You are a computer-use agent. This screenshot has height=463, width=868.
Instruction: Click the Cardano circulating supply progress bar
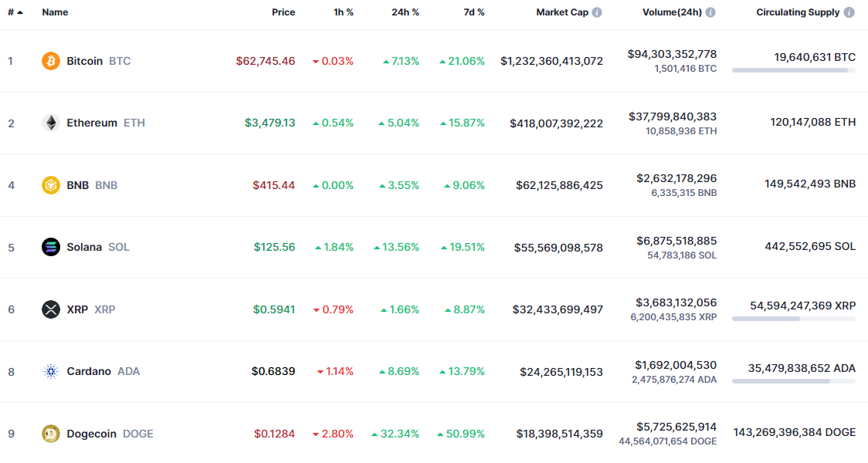(794, 381)
